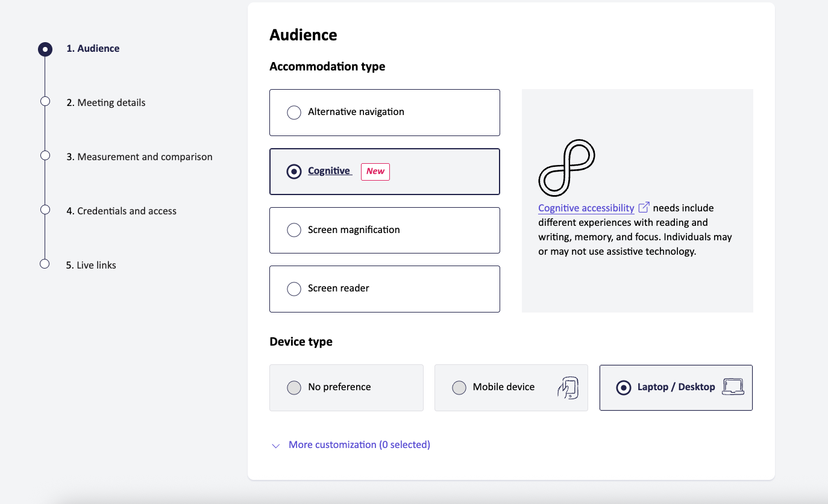Click the infinity illustration in the info panel

[x=566, y=167]
